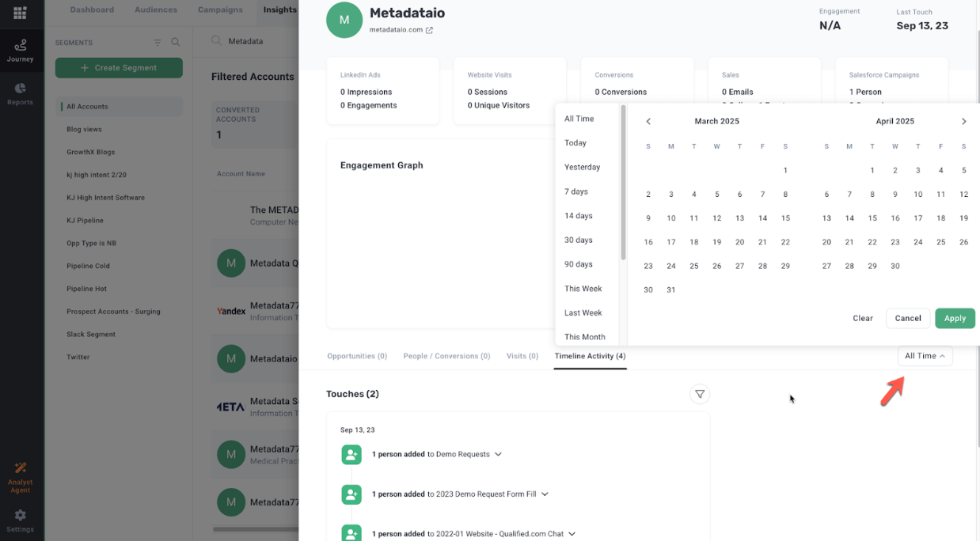This screenshot has height=541, width=980.
Task: Click the green Metadataio avatar in the panel header
Action: 344,20
